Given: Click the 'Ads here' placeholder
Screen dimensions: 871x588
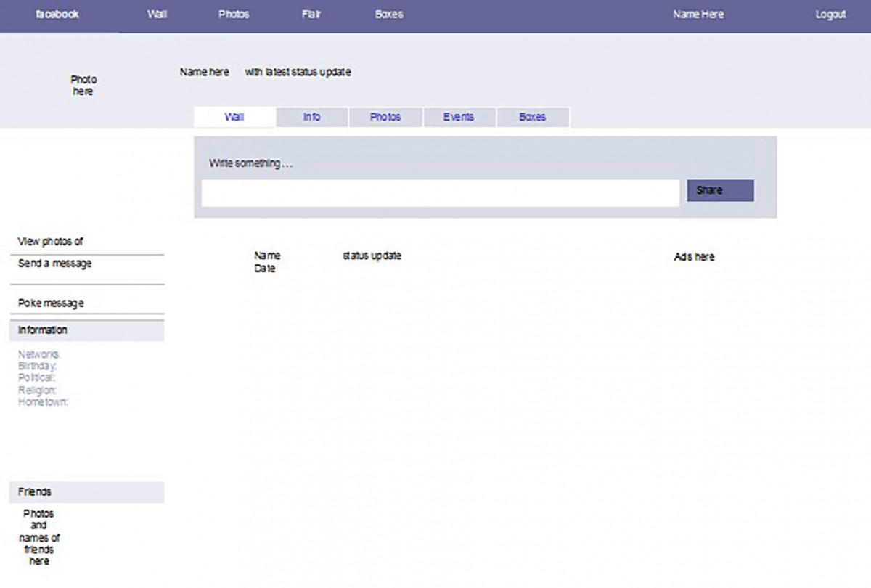Looking at the screenshot, I should point(695,257).
